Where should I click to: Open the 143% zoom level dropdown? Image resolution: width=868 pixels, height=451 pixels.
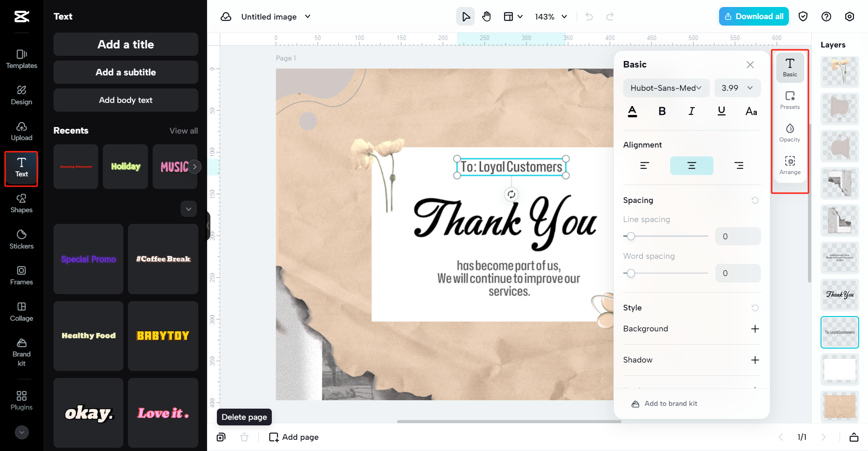point(551,16)
